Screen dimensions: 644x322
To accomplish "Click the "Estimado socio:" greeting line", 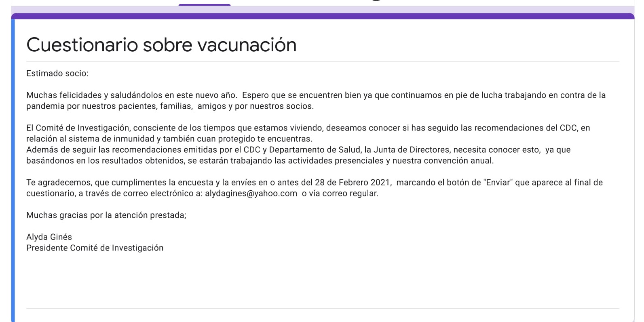I will click(x=57, y=74).
